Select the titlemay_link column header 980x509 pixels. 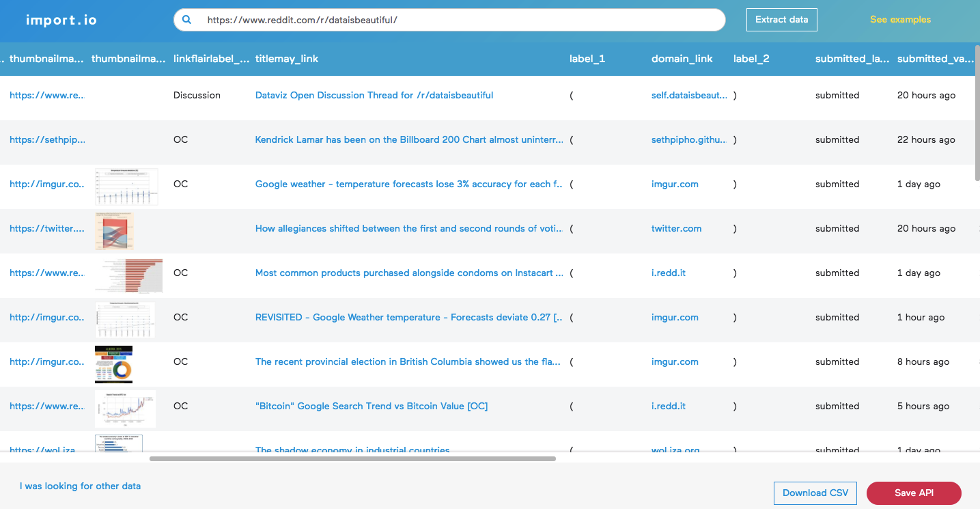click(287, 59)
